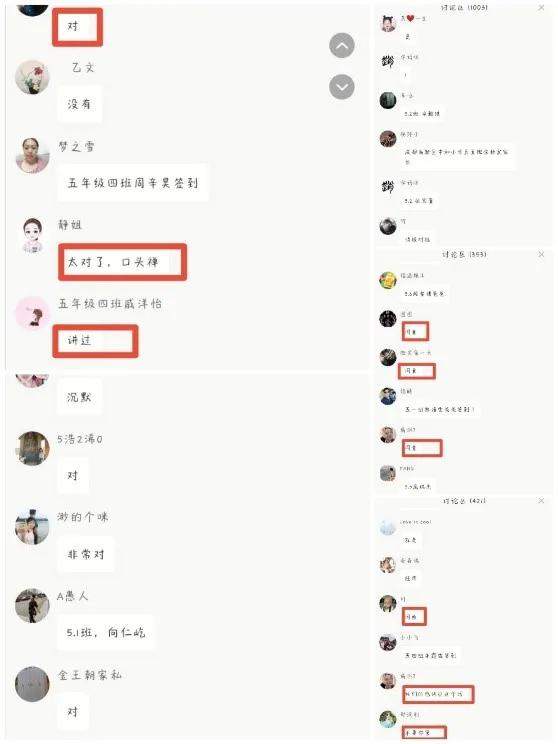
Task: Open 梦之雪's profile avatar
Action: pyautogui.click(x=32, y=155)
